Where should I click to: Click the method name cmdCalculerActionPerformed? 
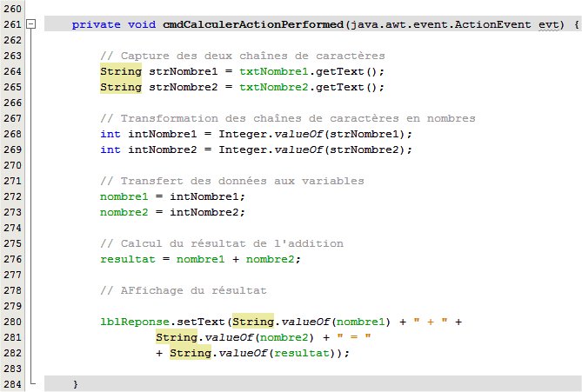(x=253, y=24)
